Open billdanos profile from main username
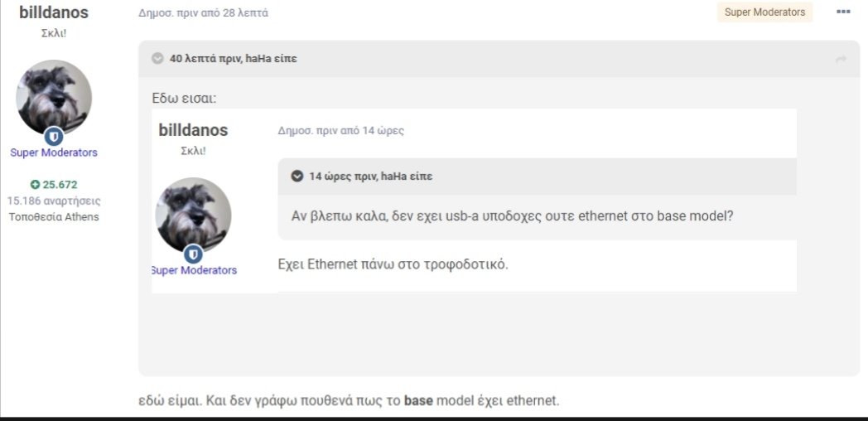 (x=54, y=12)
